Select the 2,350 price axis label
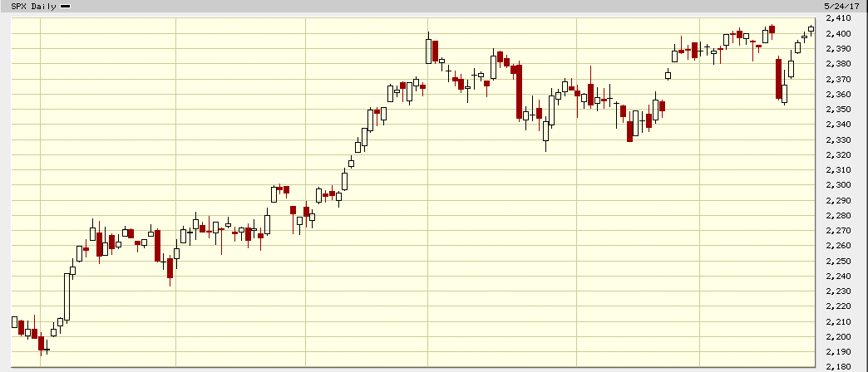The width and height of the screenshot is (868, 372). tap(838, 110)
